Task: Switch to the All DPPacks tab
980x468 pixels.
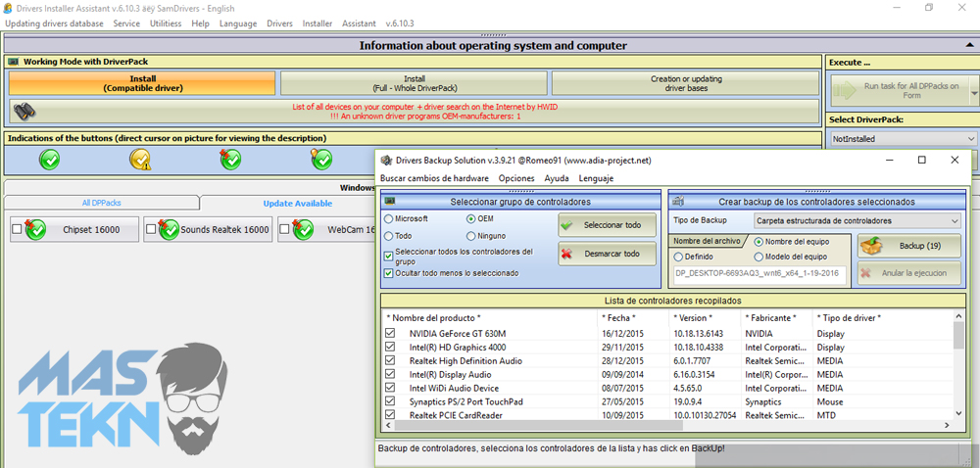Action: point(102,203)
